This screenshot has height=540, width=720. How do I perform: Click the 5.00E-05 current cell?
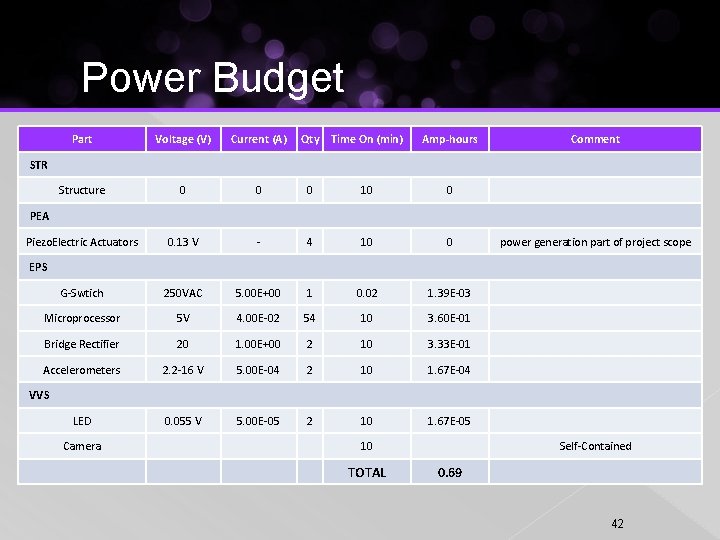[259, 421]
